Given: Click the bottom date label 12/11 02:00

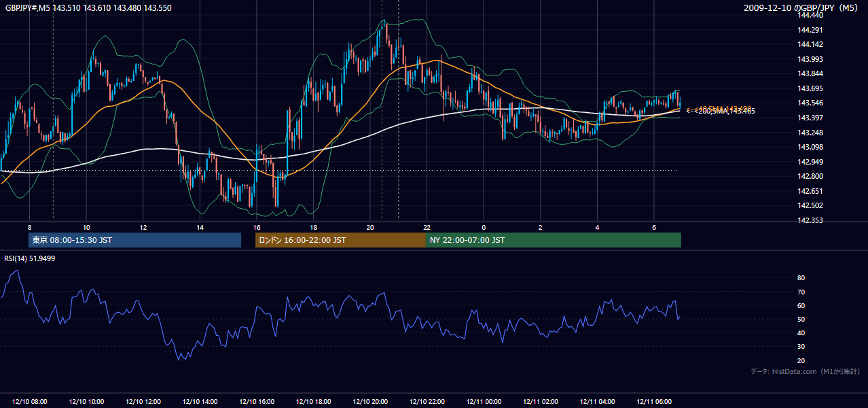Looking at the screenshot, I should coord(541,402).
